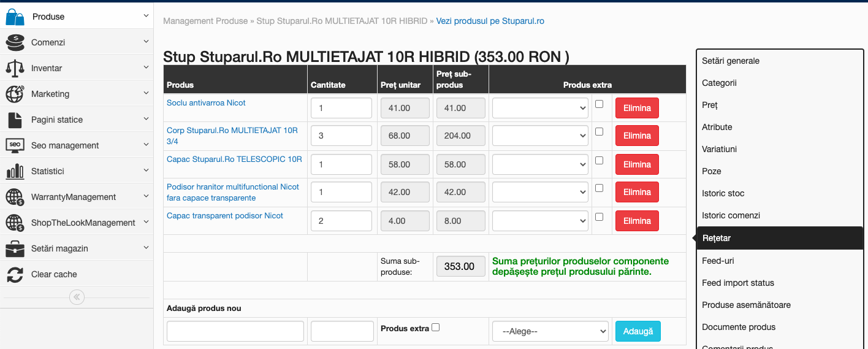This screenshot has width=868, height=349.
Task: Open Podisor hranitor multifunctional Nicot link
Action: tap(233, 192)
